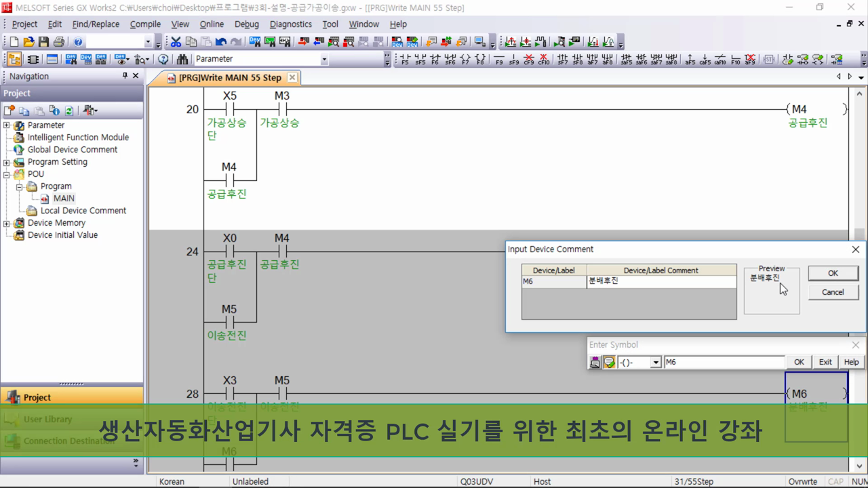Click the F8 application instruction symbol

480,59
